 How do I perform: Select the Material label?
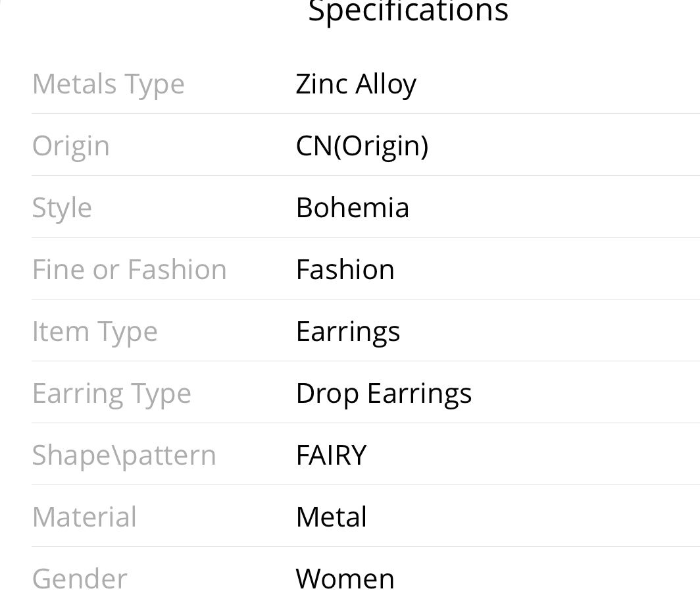click(x=84, y=517)
